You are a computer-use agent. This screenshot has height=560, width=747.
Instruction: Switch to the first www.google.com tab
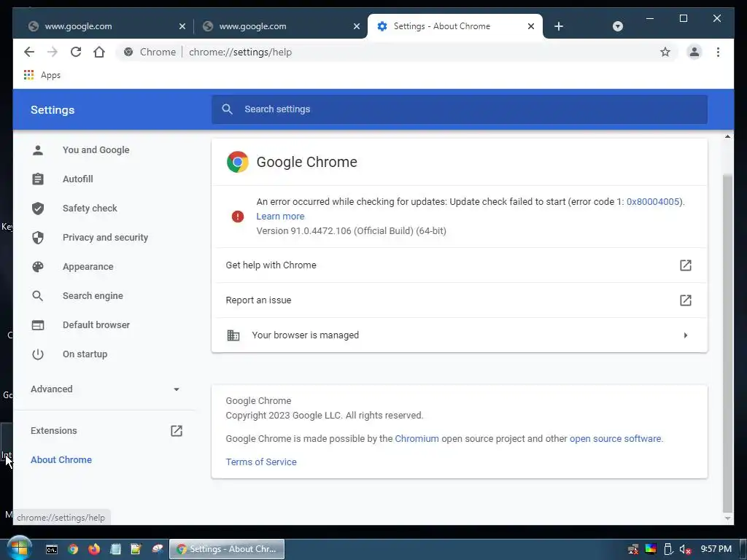pos(107,26)
